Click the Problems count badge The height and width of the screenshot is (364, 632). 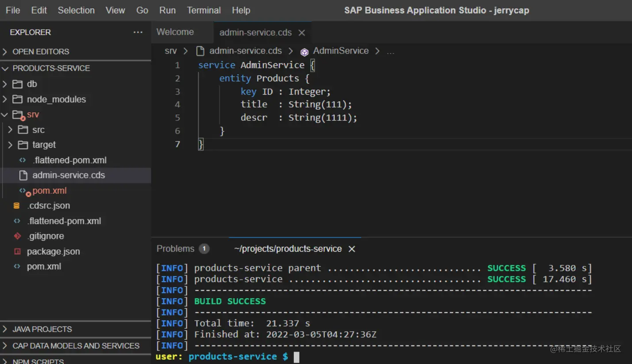click(x=204, y=249)
